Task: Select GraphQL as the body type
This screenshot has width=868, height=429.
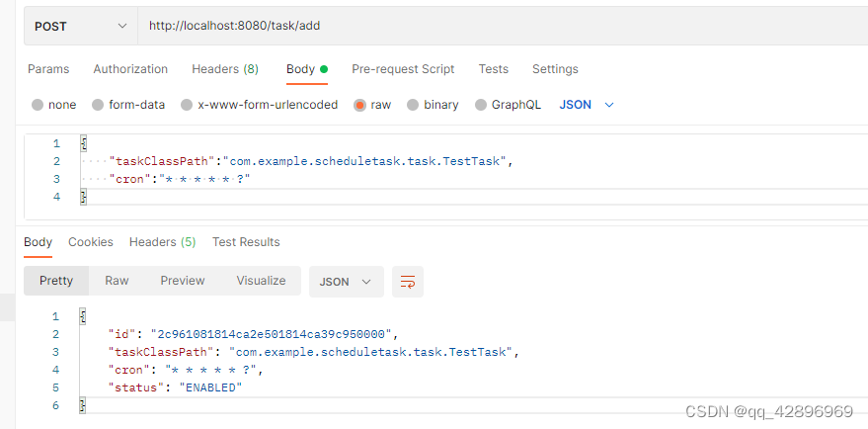Action: coord(481,105)
